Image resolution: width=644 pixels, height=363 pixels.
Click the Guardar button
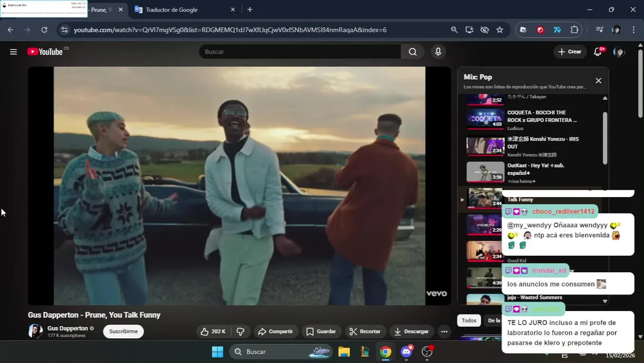pyautogui.click(x=321, y=331)
